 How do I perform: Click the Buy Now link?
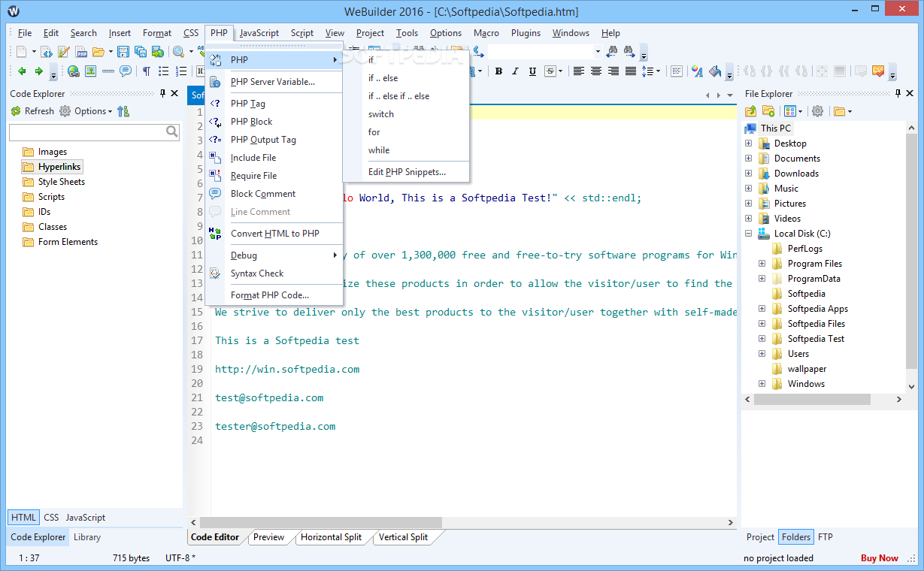click(x=880, y=558)
